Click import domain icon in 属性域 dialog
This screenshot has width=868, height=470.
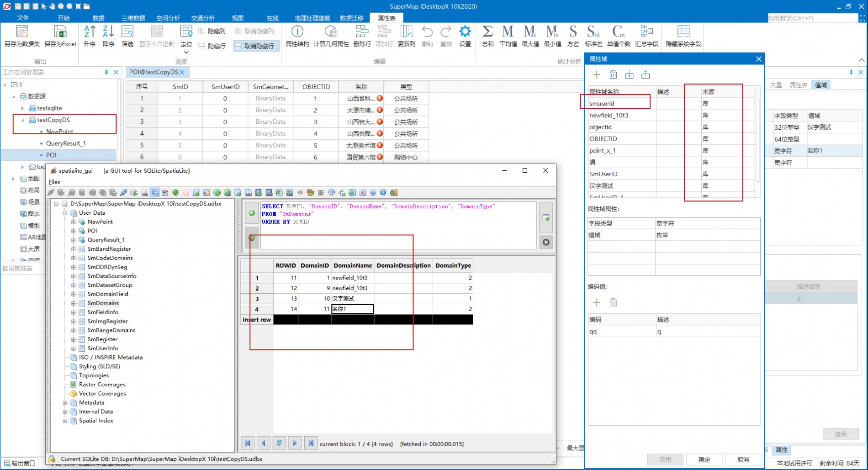[x=629, y=74]
